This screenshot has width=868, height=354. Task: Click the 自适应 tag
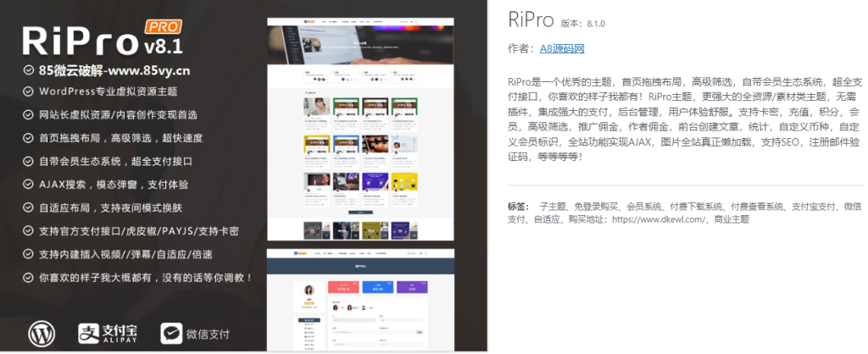coord(548,219)
